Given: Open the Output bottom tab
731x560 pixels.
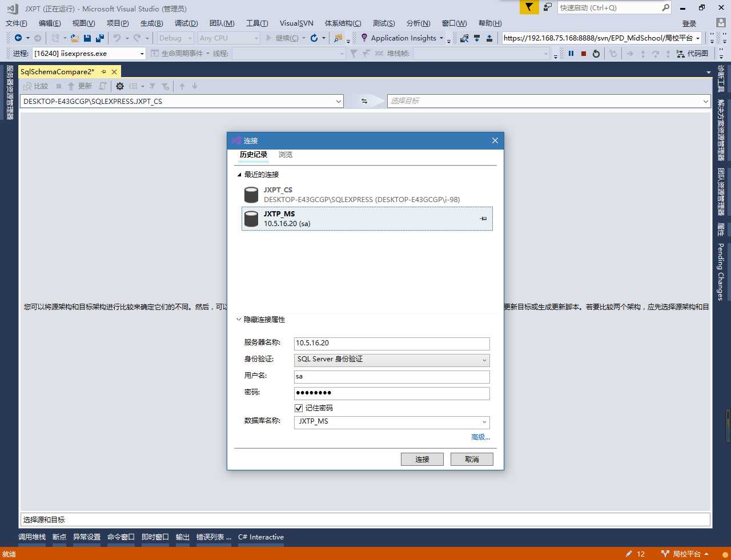Looking at the screenshot, I should [x=183, y=537].
